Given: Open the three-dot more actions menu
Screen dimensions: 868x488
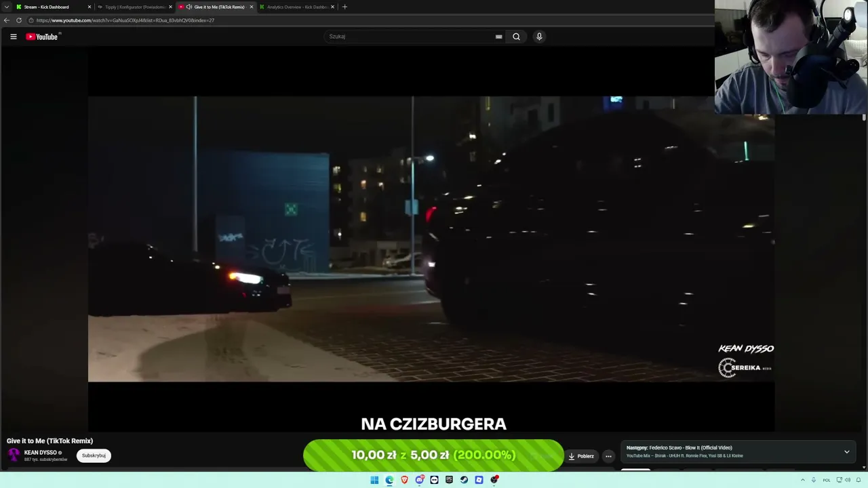Looking at the screenshot, I should 608,456.
